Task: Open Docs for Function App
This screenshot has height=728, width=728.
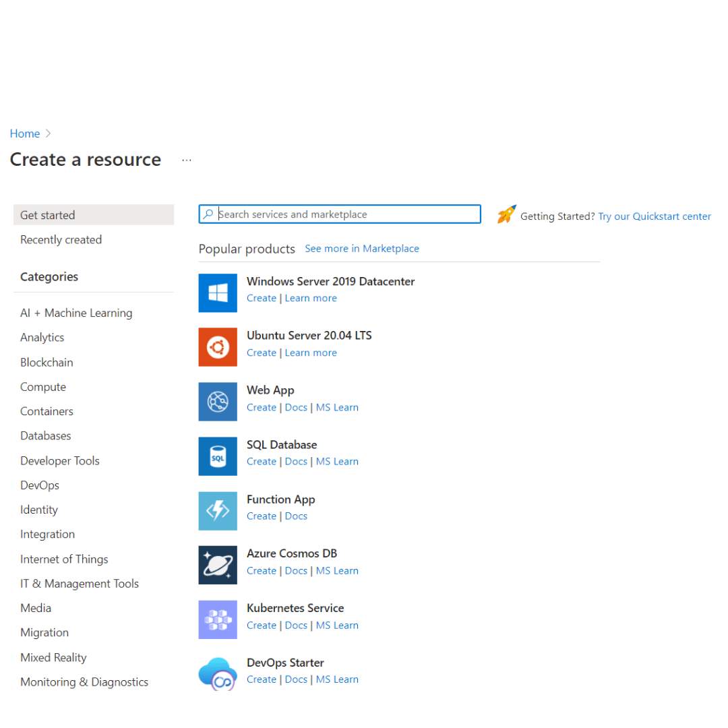Action: coord(296,516)
